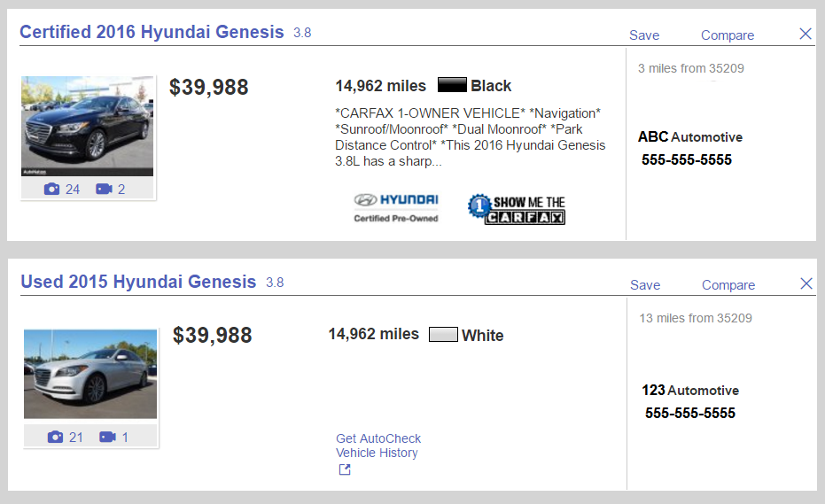Image resolution: width=825 pixels, height=504 pixels.
Task: Click the Show Me The CARFAX badge
Action: [517, 209]
